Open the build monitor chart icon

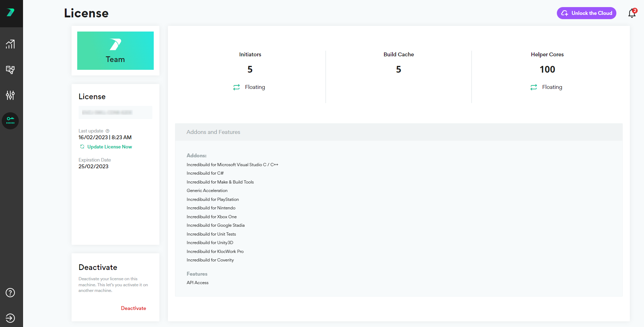(x=10, y=44)
